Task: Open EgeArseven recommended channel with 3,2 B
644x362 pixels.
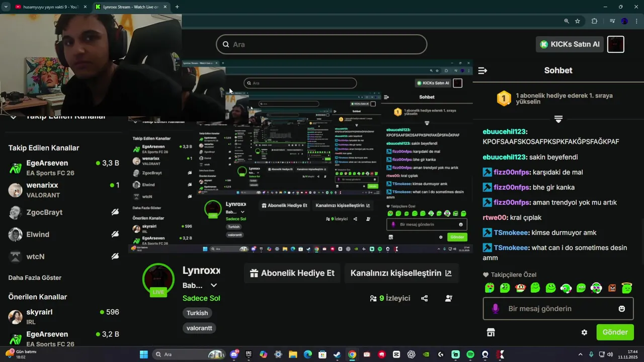Action: 63,338
